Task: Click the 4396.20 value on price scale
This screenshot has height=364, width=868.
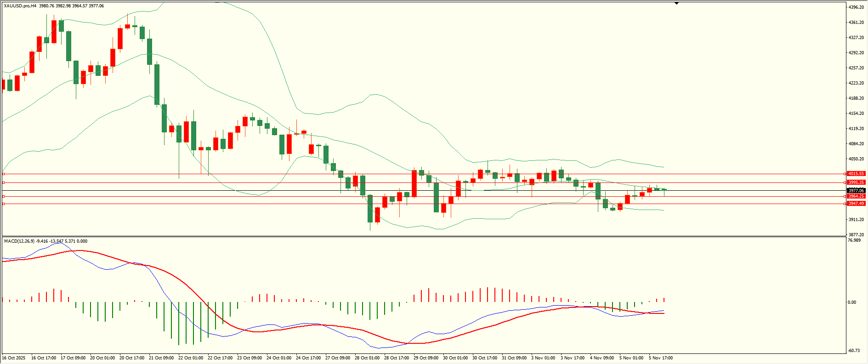Action: [856, 7]
